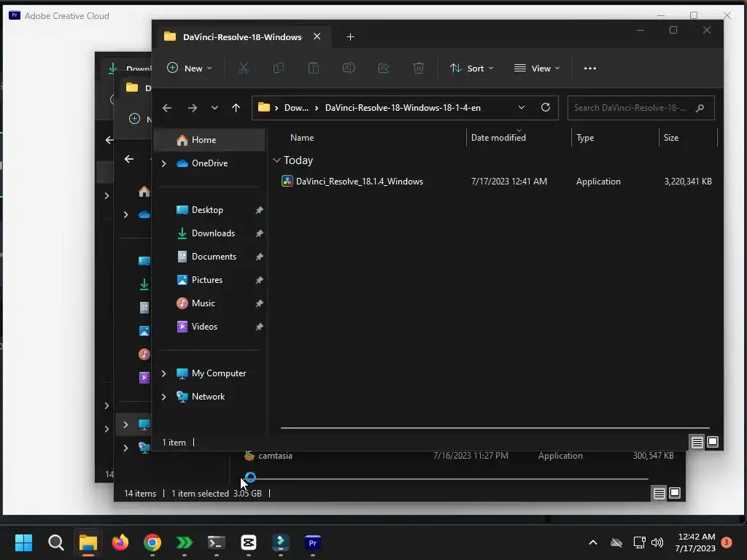Click the Copy icon in toolbar
The height and width of the screenshot is (560, 747).
[278, 68]
